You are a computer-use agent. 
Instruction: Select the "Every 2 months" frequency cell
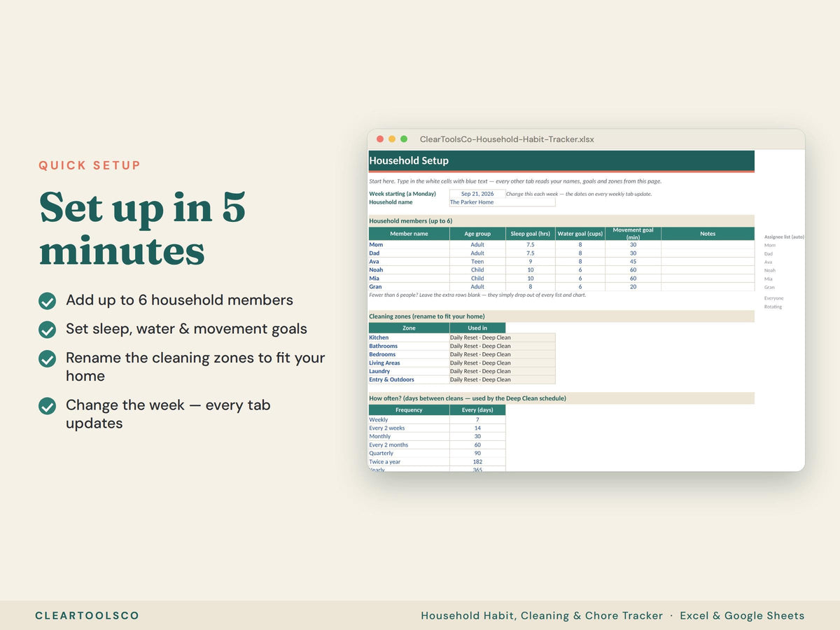click(409, 445)
